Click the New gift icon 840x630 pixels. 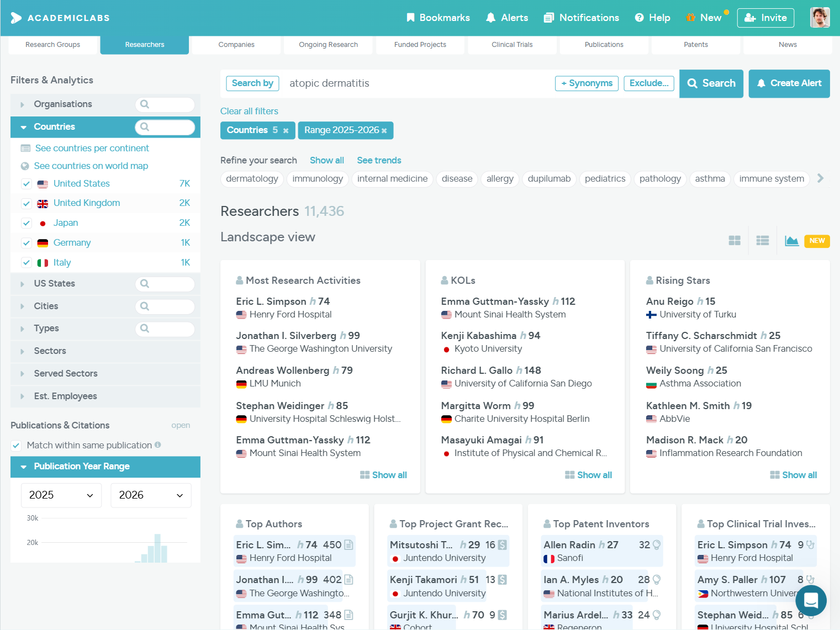point(690,18)
